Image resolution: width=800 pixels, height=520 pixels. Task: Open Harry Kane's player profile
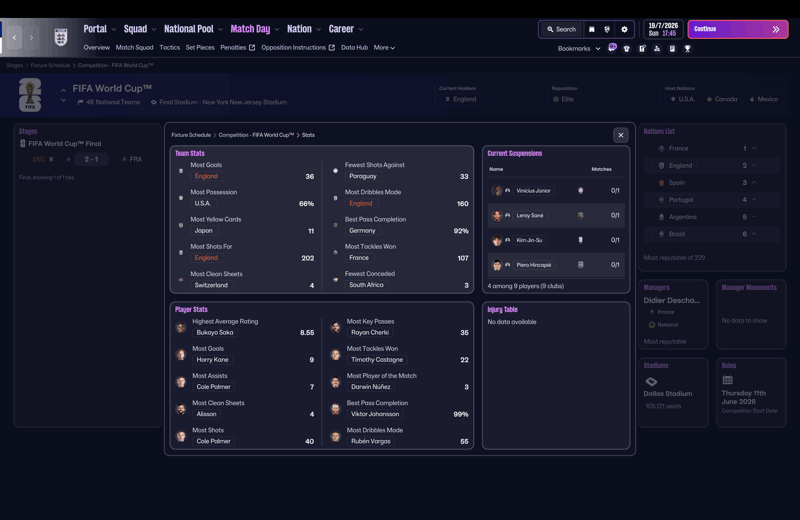pyautogui.click(x=212, y=360)
